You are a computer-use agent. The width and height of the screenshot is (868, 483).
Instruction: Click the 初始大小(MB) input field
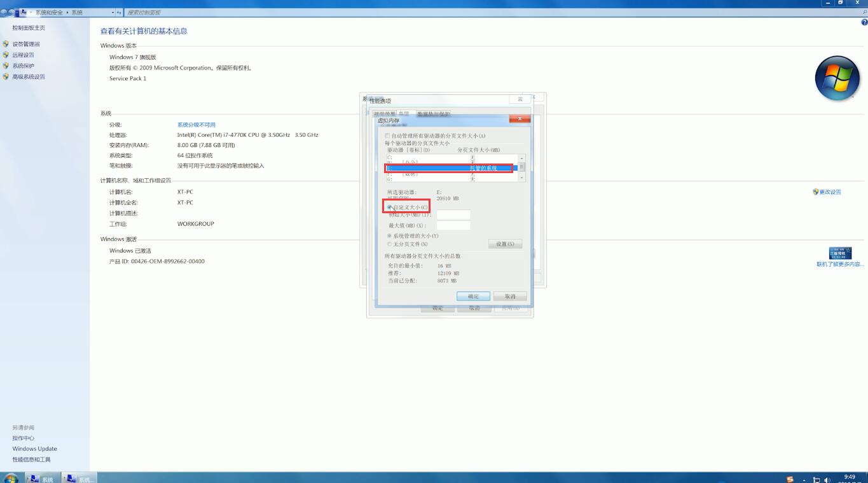pos(453,214)
